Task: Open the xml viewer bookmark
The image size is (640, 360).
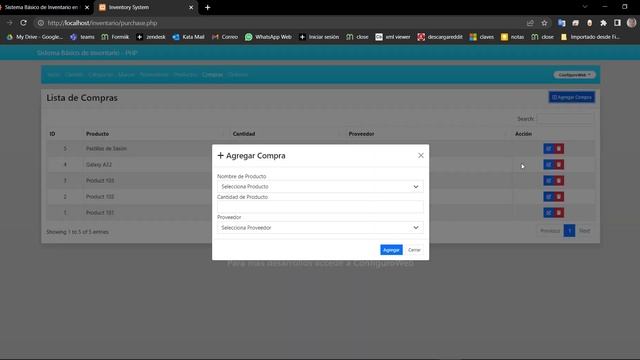Action: [x=393, y=37]
